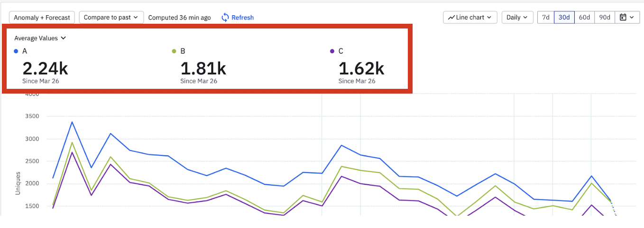Select the 90d time range
Screen dimensions: 644x228
pyautogui.click(x=605, y=18)
